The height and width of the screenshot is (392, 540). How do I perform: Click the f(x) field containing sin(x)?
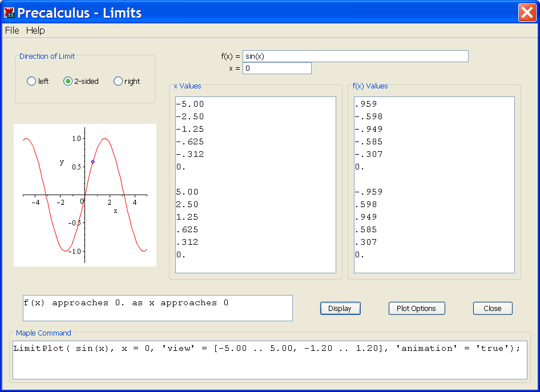[x=355, y=56]
